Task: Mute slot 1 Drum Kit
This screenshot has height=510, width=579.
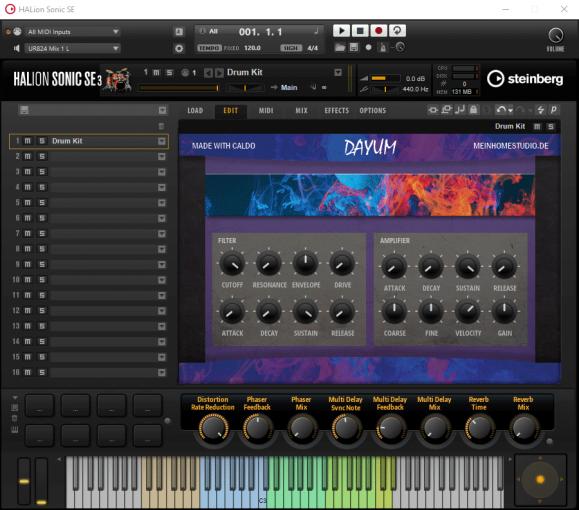Action: click(x=28, y=141)
